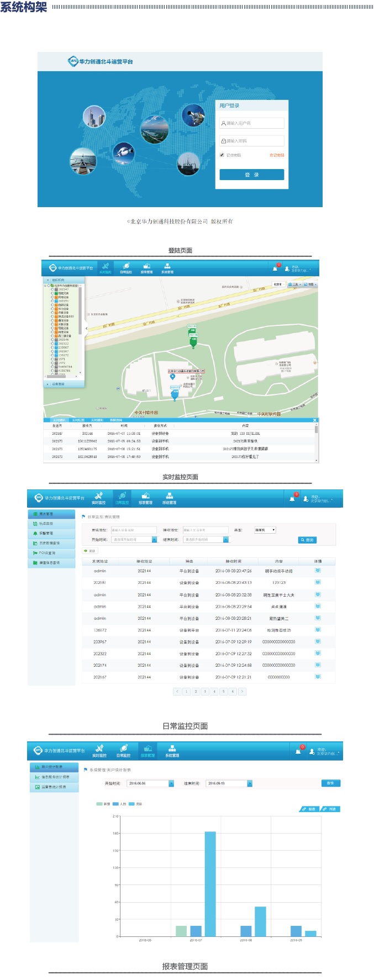374x980 pixels.
Task: Open detail icon for the 20:47:26 admin row
Action: [318, 571]
